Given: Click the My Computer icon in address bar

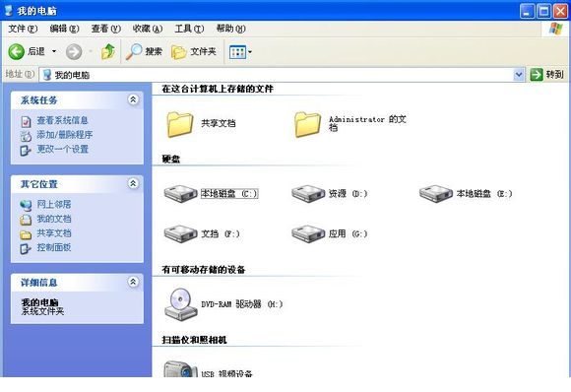Looking at the screenshot, I should 47,75.
